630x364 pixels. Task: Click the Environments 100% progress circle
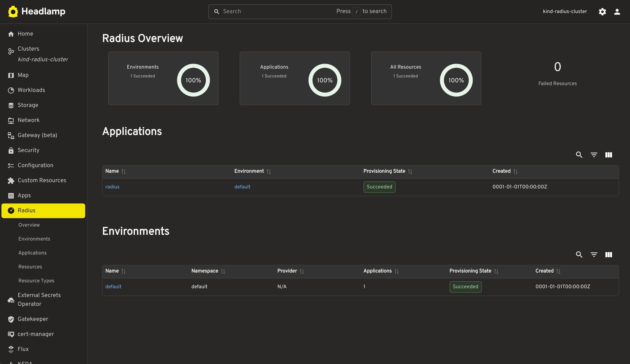pos(193,80)
